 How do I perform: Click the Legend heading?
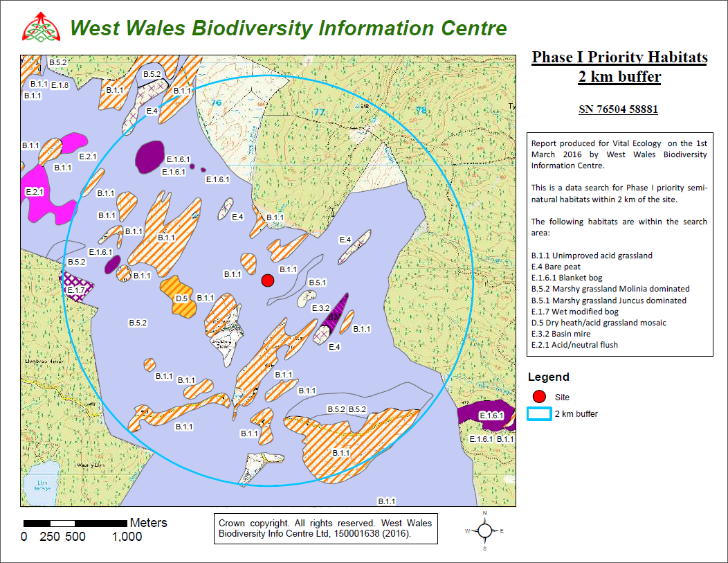(x=548, y=377)
